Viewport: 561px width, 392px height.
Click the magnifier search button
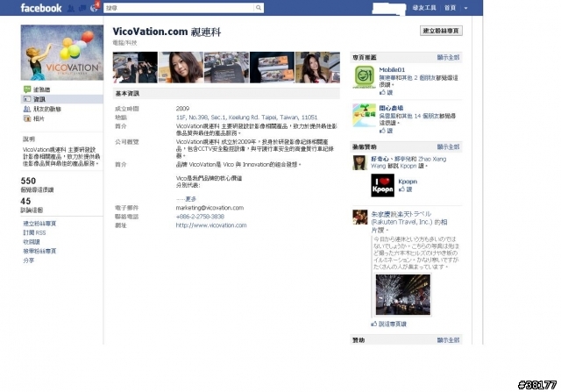click(259, 8)
